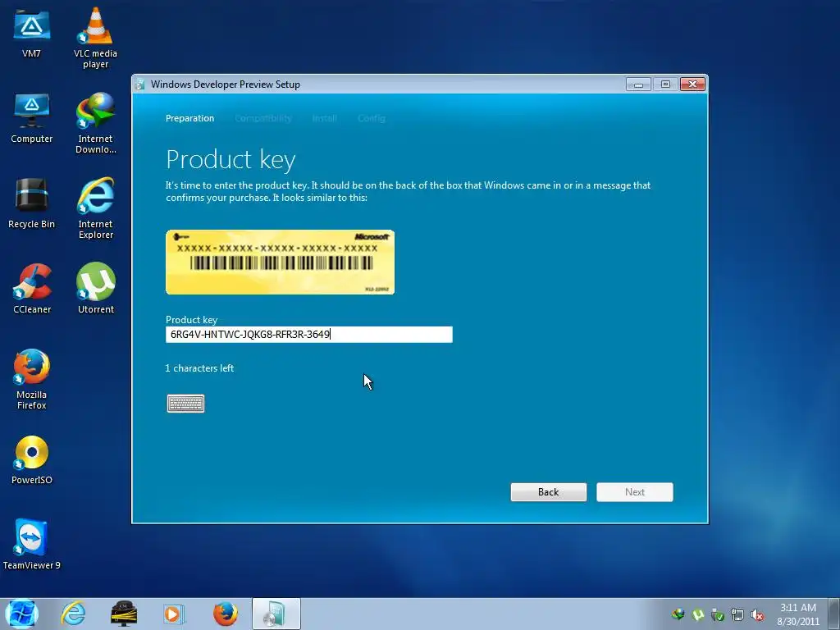Click into the Product key input field

[309, 335]
